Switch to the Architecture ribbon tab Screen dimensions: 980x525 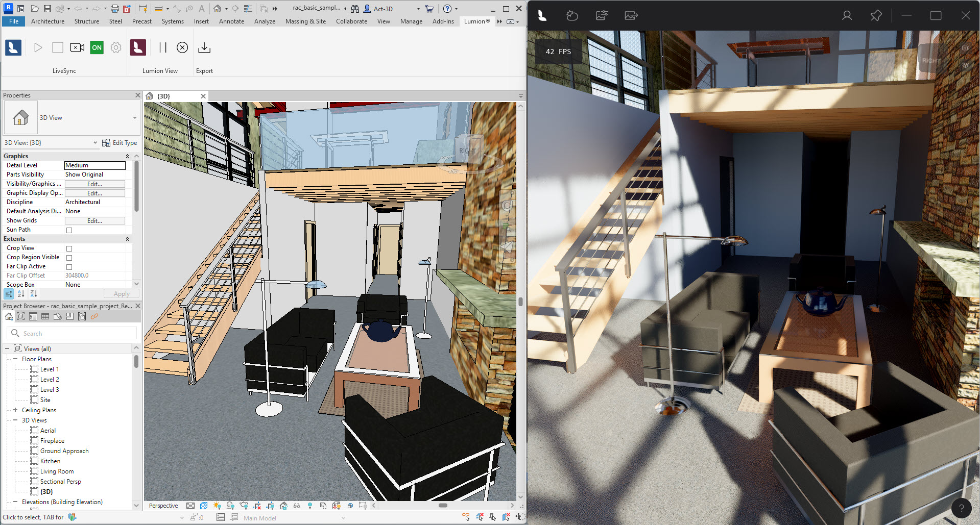pyautogui.click(x=47, y=21)
